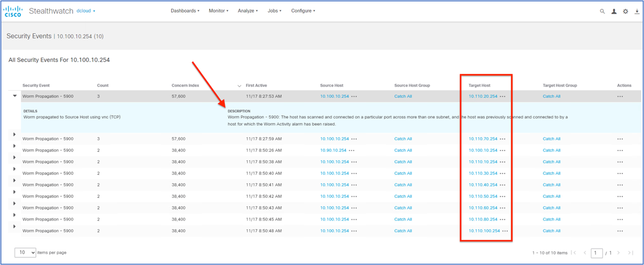The width and height of the screenshot is (644, 265).
Task: Open Actions ellipsis for the 8:50:38 AM event
Action: (620, 162)
